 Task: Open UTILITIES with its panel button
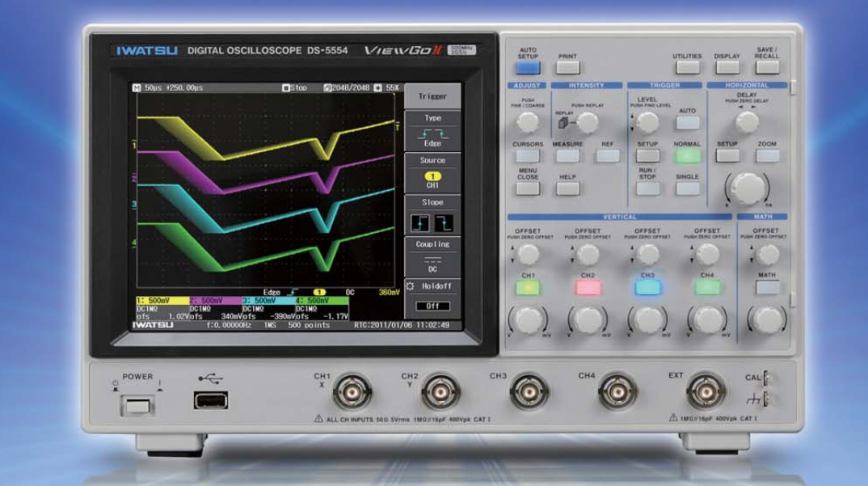pos(687,68)
